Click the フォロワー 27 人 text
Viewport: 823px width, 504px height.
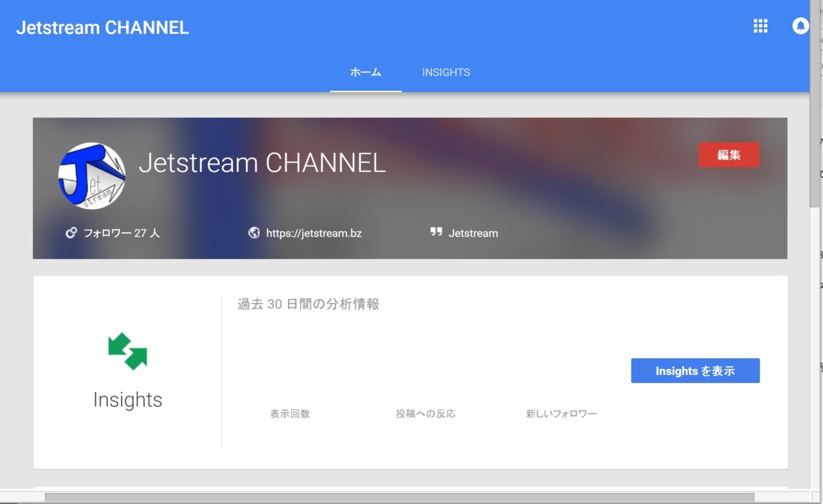[122, 233]
